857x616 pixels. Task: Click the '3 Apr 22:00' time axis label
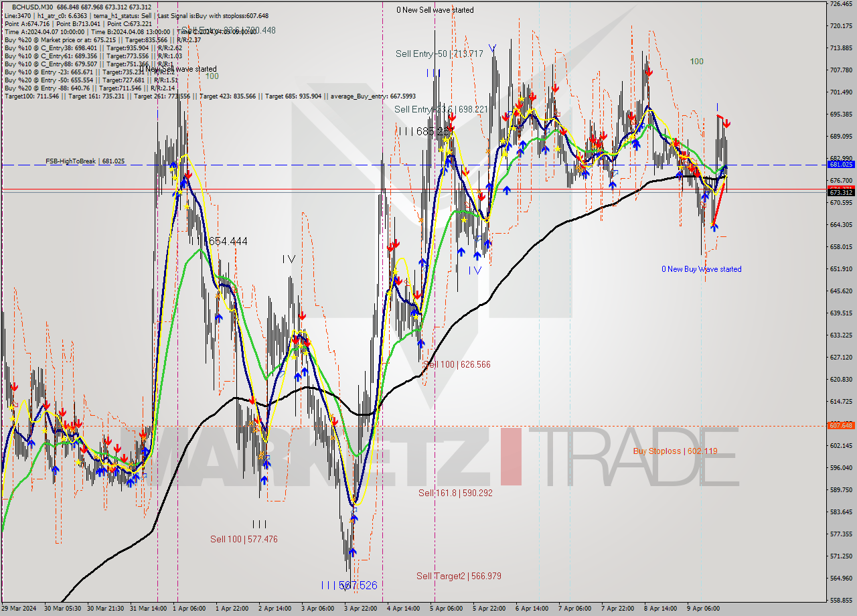(360, 609)
